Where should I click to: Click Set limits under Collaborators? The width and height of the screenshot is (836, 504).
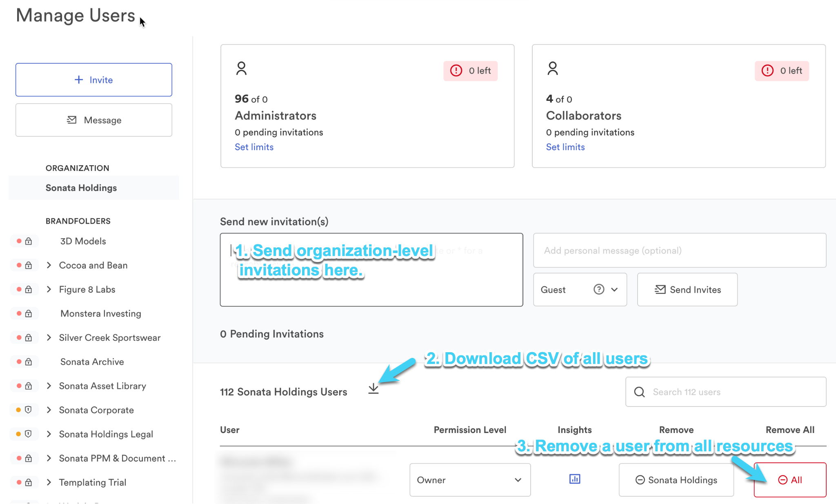pyautogui.click(x=565, y=147)
